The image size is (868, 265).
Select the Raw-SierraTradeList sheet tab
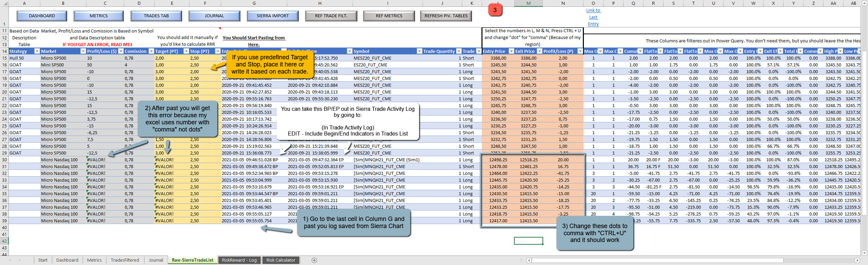point(193,260)
